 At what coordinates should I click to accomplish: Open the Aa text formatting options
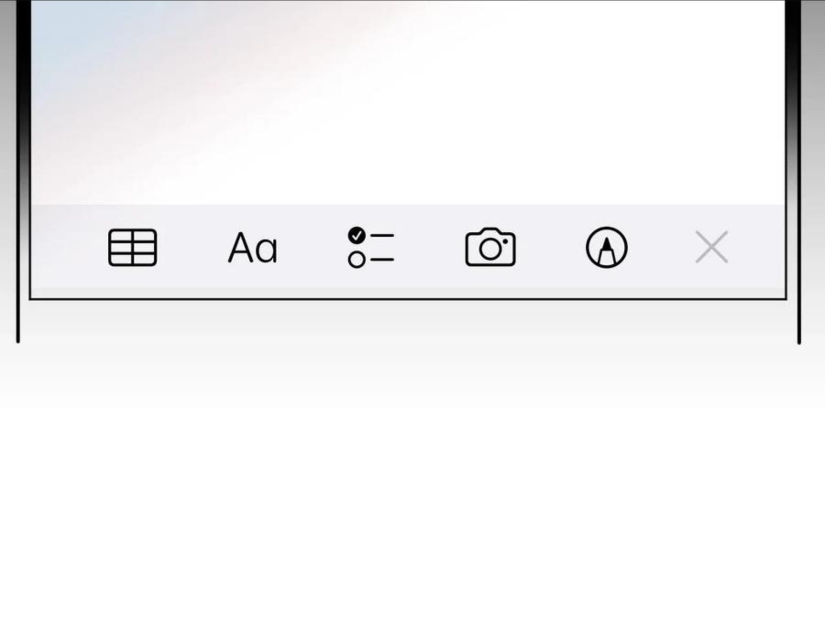click(253, 247)
